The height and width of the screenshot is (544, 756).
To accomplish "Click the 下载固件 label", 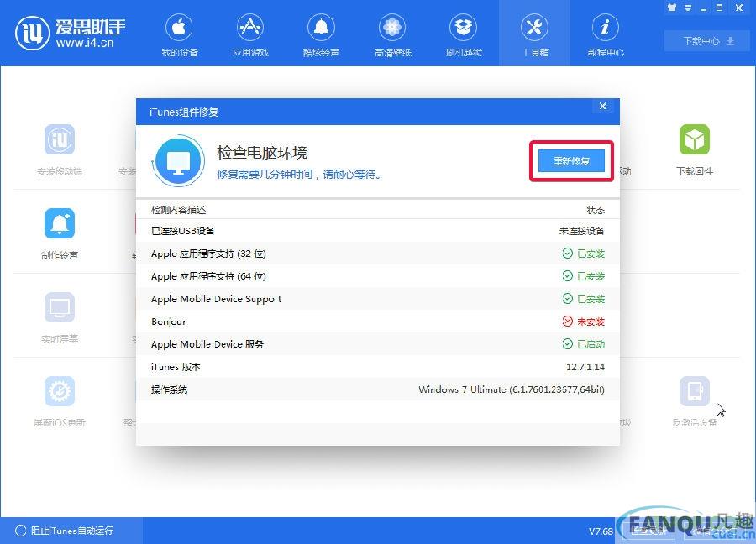I will coord(695,171).
